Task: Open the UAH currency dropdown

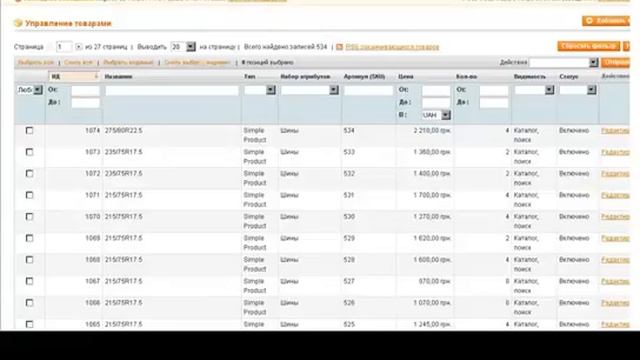Action: [x=436, y=116]
